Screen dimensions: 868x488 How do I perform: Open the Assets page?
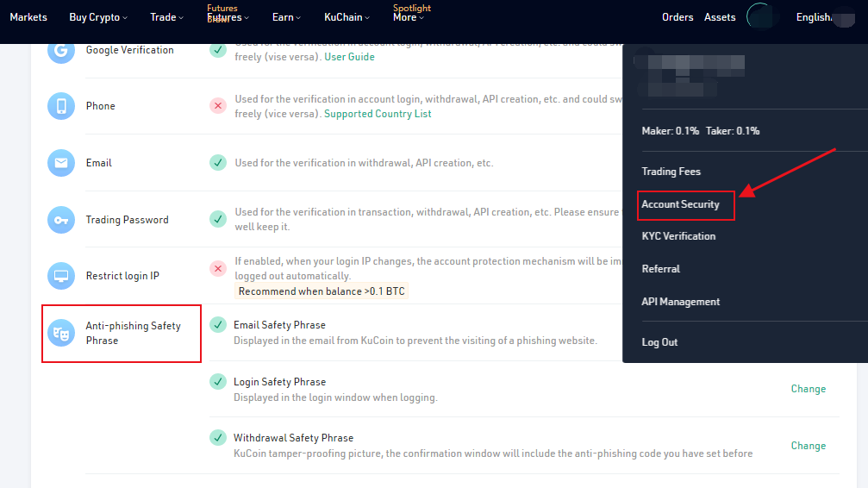(720, 17)
